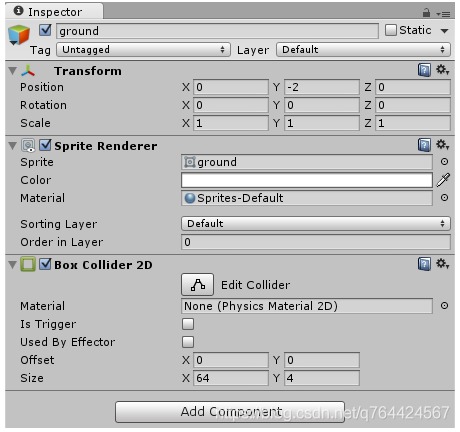Screen dimensions: 460x432
Task: Click the Sprite Renderer component title
Action: click(105, 146)
